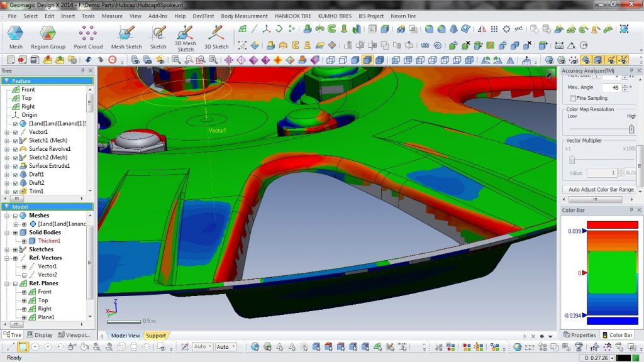This screenshot has height=362, width=644.
Task: Click the Undo arrow icon
Action: click(x=88, y=60)
